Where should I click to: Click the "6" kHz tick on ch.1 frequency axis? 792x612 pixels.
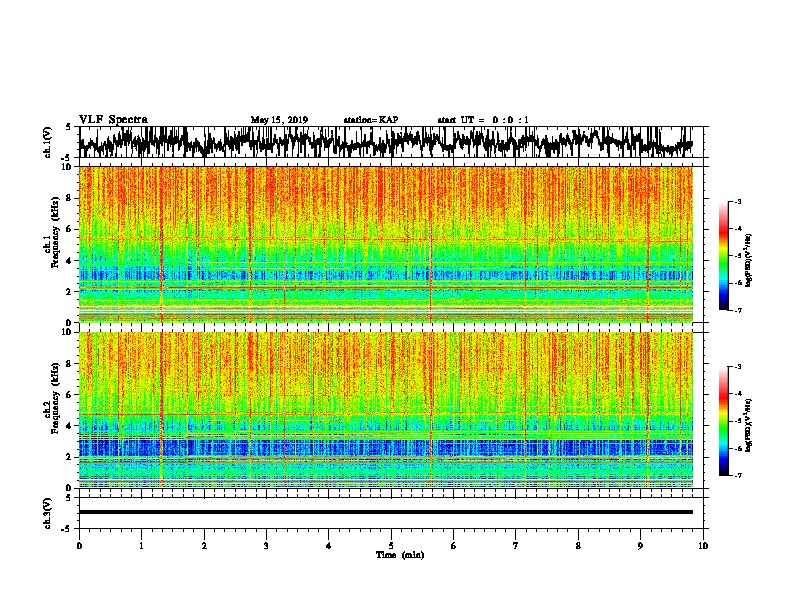70,230
